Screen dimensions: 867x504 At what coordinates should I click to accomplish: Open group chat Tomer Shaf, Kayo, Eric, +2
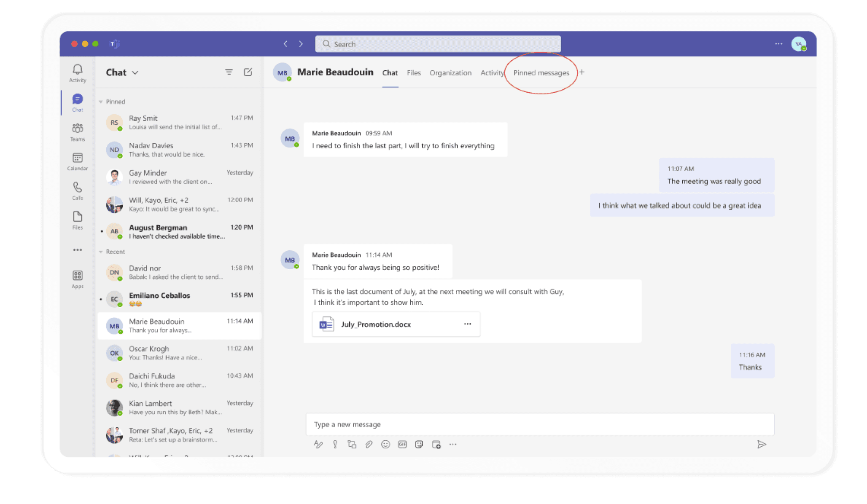[x=179, y=435]
